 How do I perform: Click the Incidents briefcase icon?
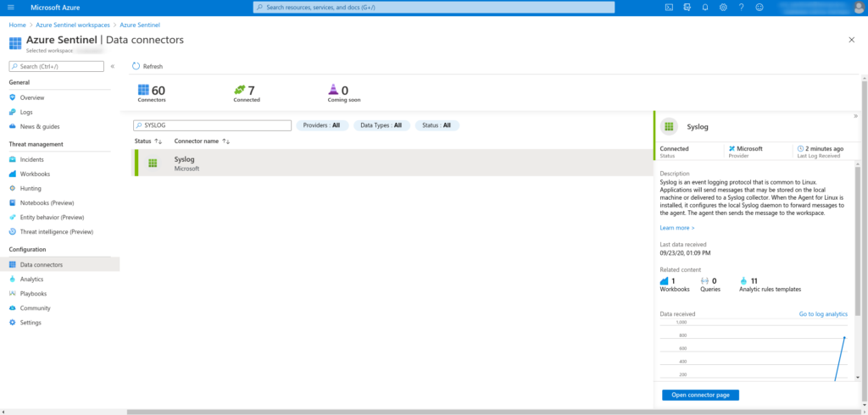tap(13, 159)
